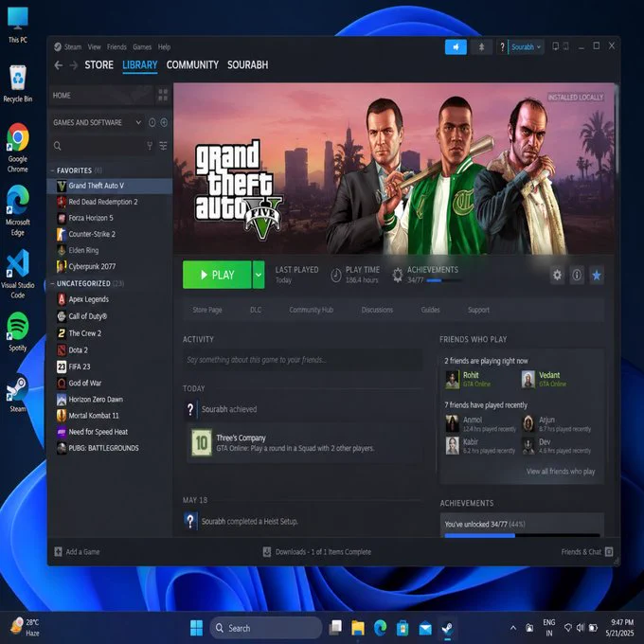Click the green PLAY button
The width and height of the screenshot is (644, 644).
point(217,275)
